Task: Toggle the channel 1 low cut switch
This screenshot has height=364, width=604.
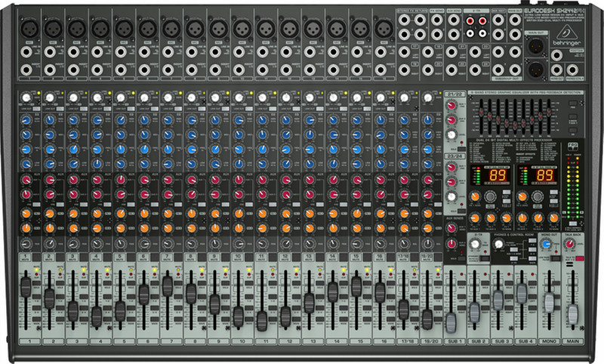Action: [35, 106]
